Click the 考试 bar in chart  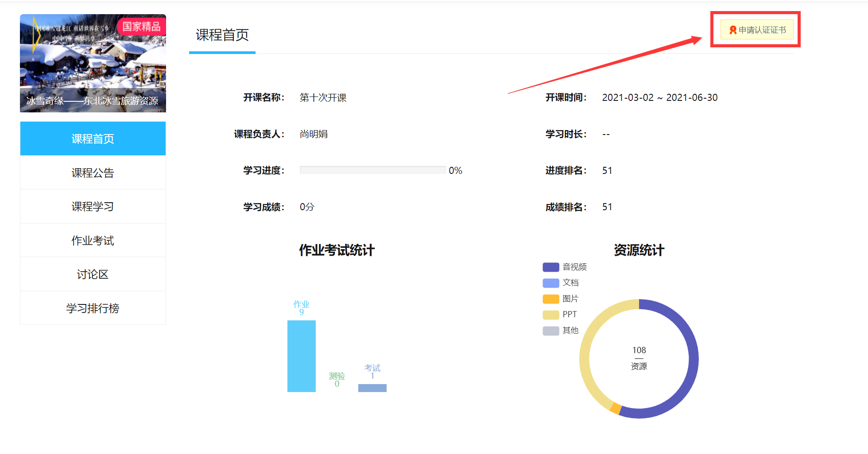tap(372, 388)
